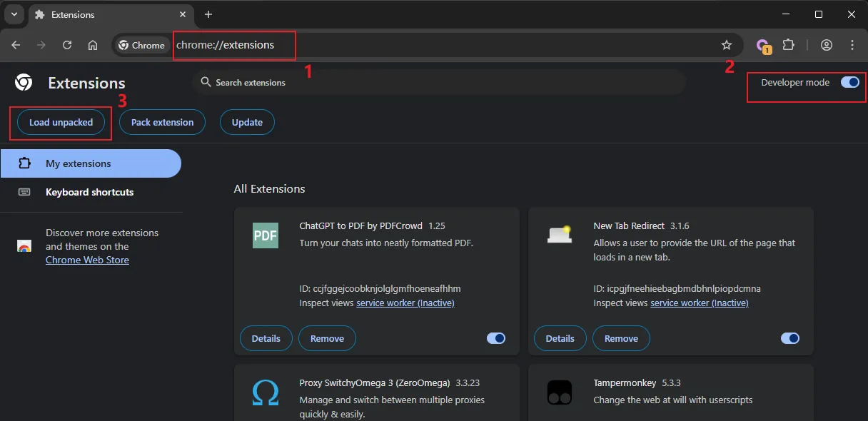Click the New Tab Redirect title

pos(629,225)
